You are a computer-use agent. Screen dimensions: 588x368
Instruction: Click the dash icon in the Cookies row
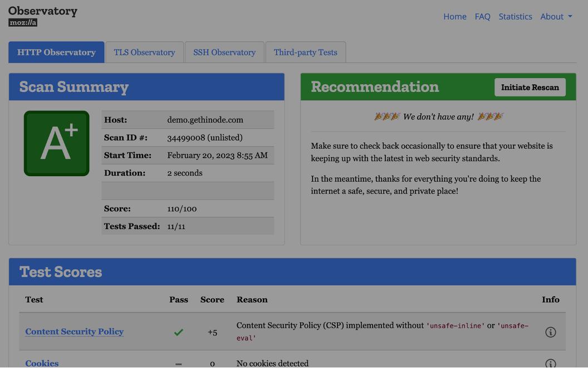pos(178,364)
